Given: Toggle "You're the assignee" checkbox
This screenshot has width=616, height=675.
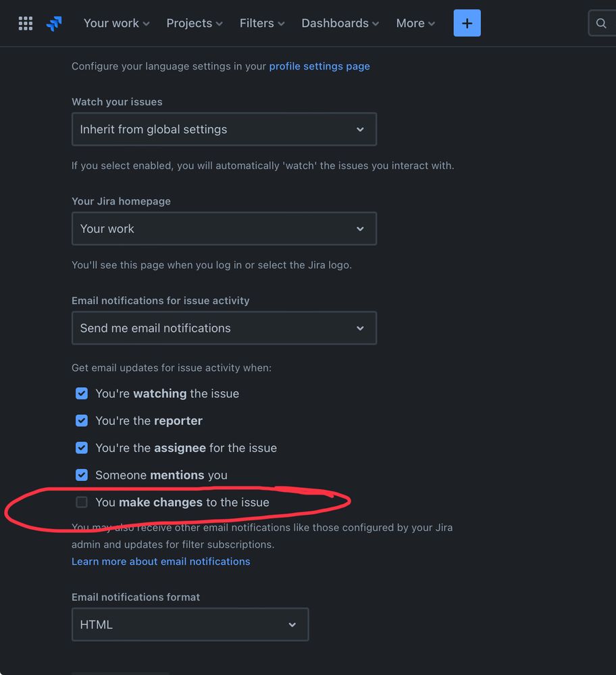Looking at the screenshot, I should 81,448.
